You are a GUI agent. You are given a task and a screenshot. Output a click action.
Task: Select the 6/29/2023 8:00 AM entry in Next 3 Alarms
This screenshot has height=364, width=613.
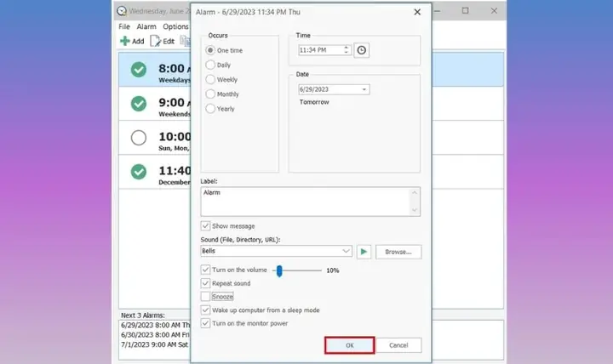tap(155, 325)
